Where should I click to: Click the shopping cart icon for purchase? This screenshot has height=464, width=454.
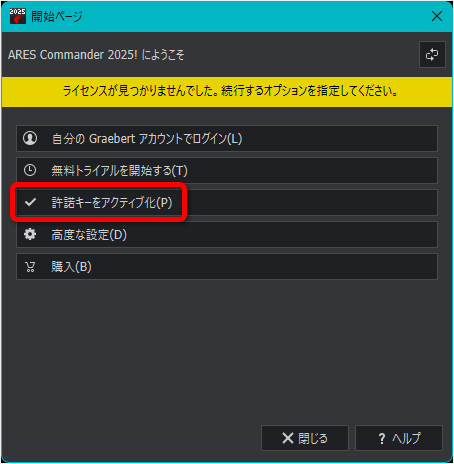pos(30,267)
